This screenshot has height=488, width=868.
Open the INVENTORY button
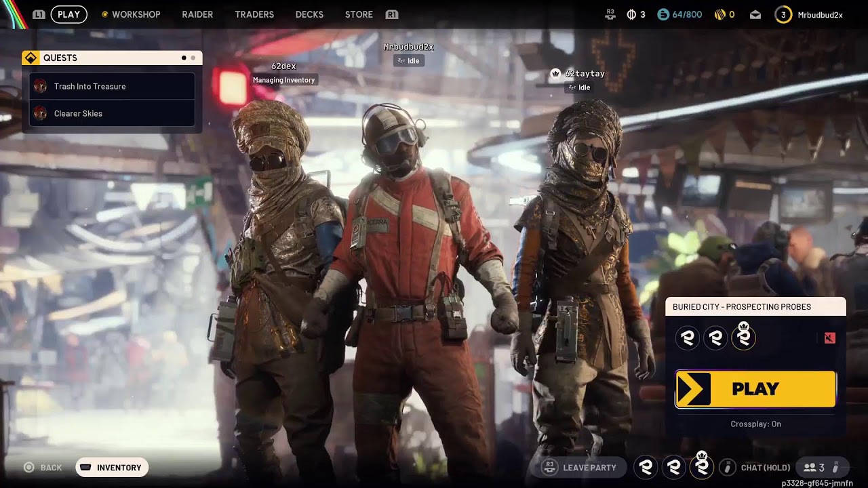(x=112, y=467)
